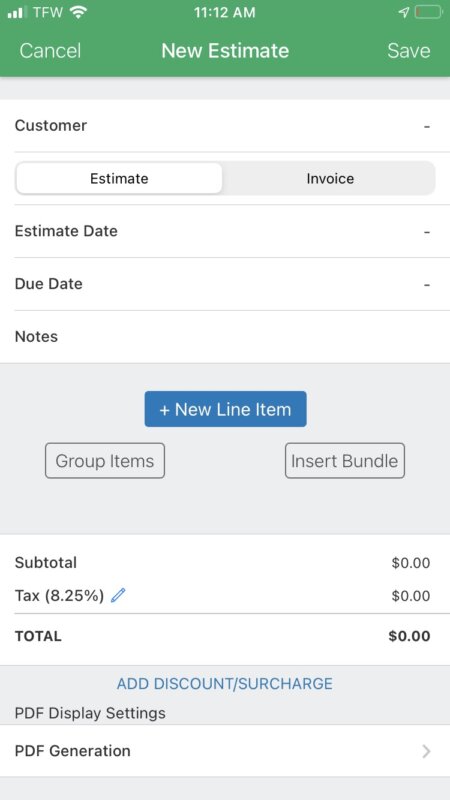Tap the Wi-Fi icon in status bar
The height and width of the screenshot is (800, 450).
(78, 13)
